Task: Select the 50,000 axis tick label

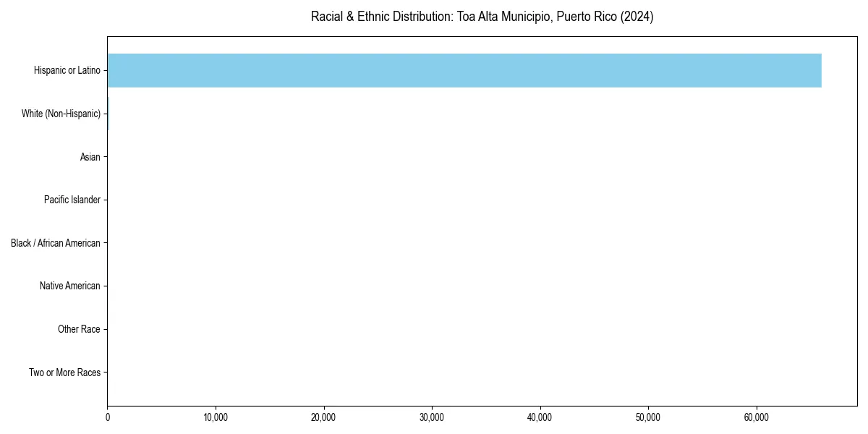Action: point(649,417)
